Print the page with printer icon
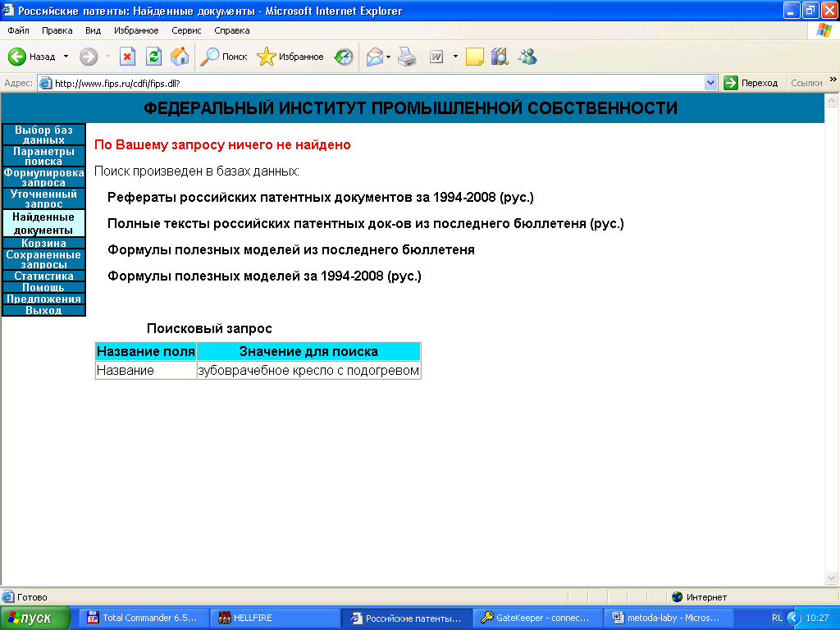Screen dimensions: 840x630 point(407,57)
